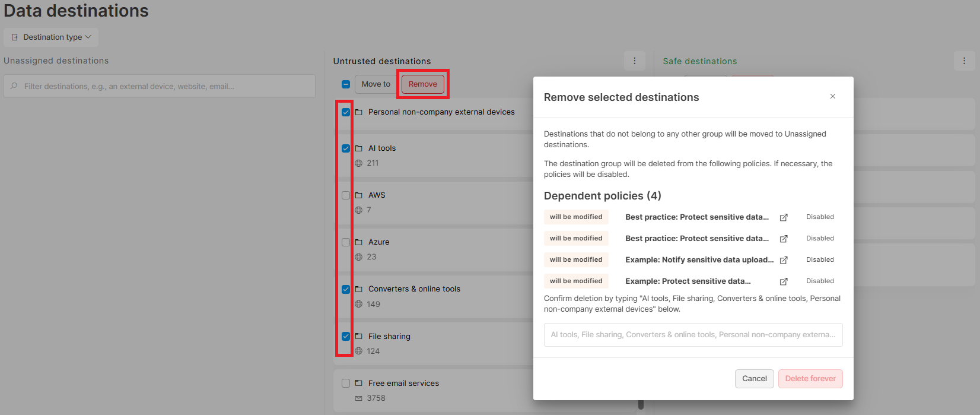Viewport: 980px width, 415px height.
Task: Click the Dependent policies (4) heading
Action: pos(603,196)
